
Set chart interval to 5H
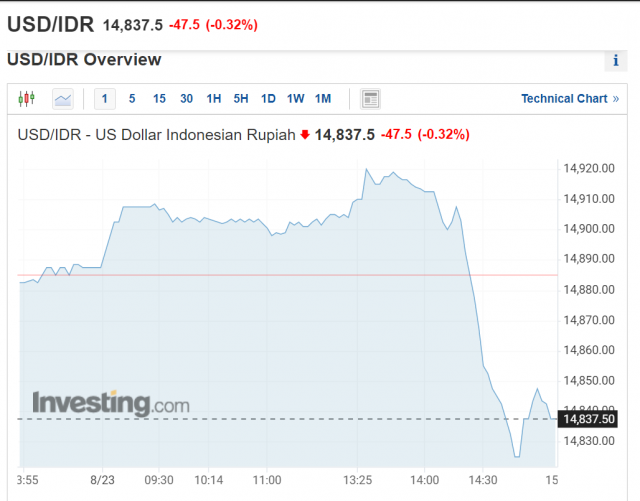point(241,99)
